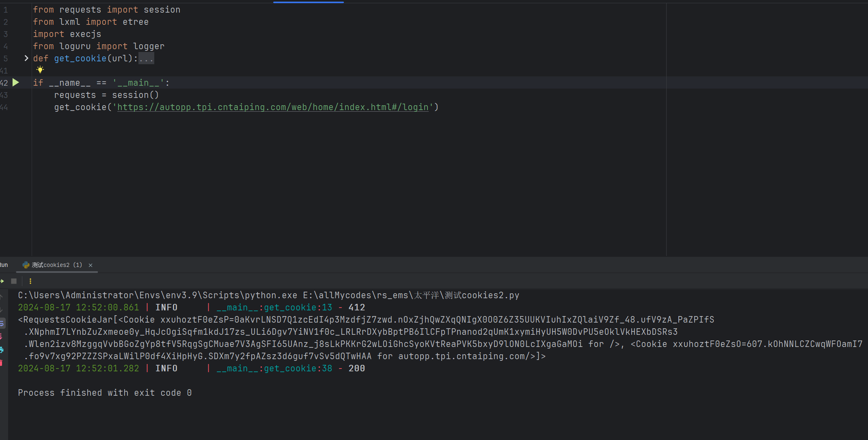Click the Run tool window label
Screen dimensions: 868x440
(x=4, y=265)
